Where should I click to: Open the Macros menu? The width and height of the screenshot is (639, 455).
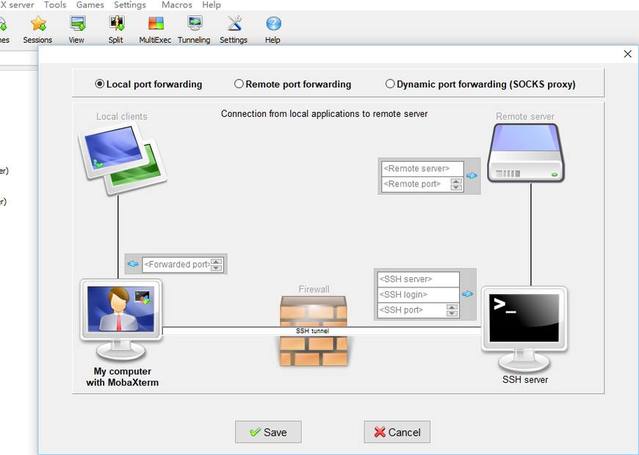[176, 5]
